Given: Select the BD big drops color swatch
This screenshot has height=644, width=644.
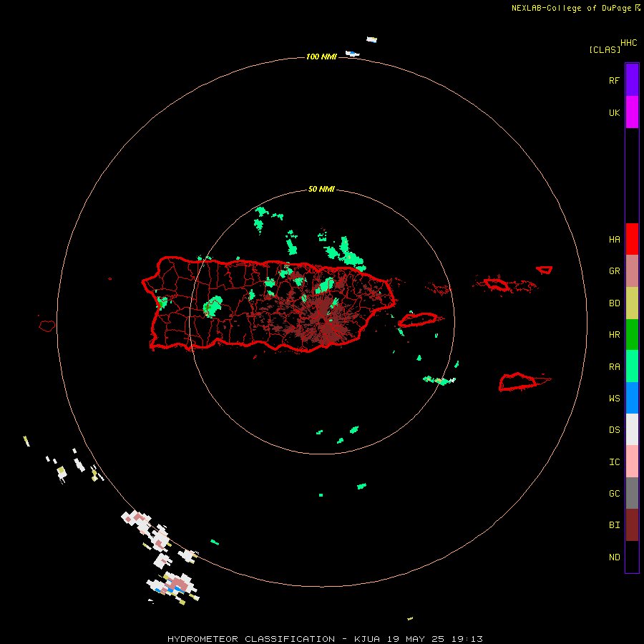Looking at the screenshot, I should point(632,303).
